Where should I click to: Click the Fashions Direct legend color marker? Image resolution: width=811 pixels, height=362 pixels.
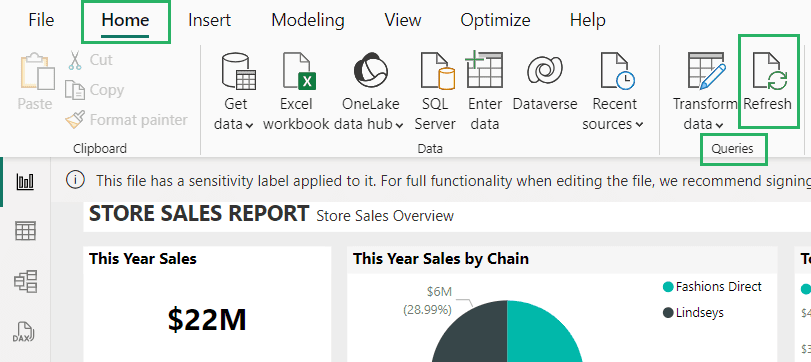click(668, 286)
